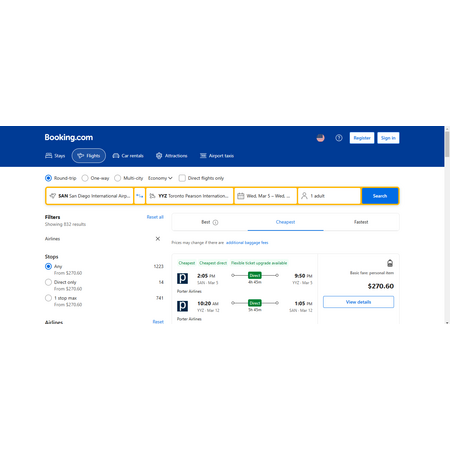The image size is (450, 450).
Task: Click Porter Airlines logo on 10:20 AM flight
Action: (x=182, y=306)
